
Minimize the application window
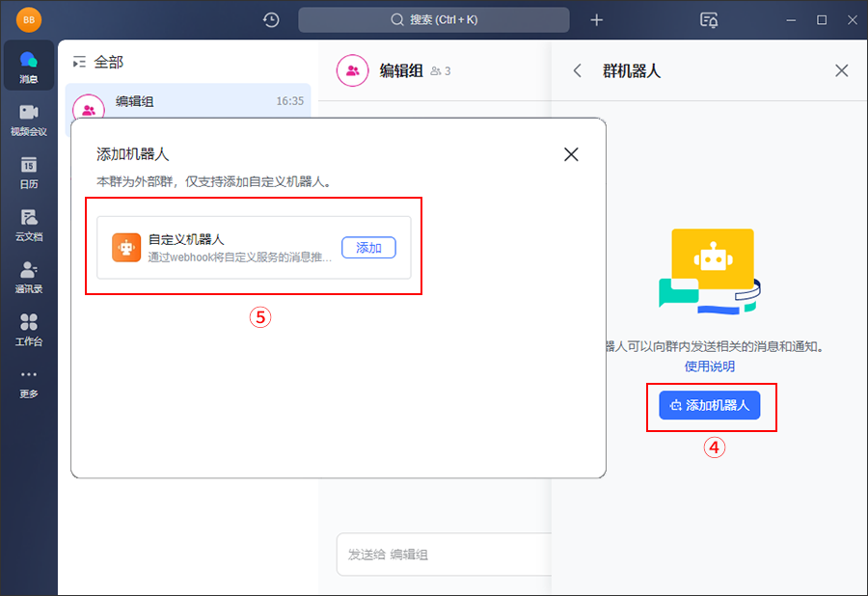[x=791, y=20]
